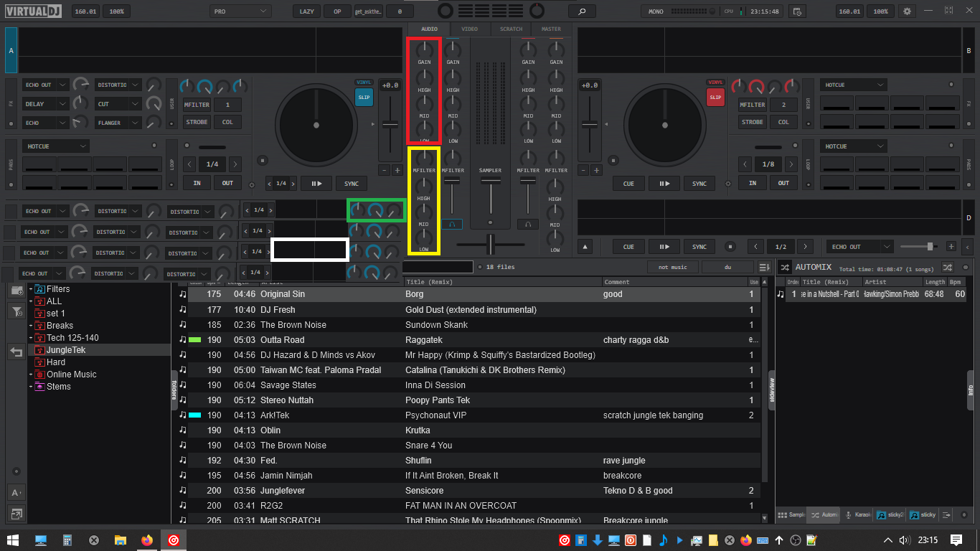980x551 pixels.
Task: Click the font size 'A' icon in the sidebar
Action: click(16, 493)
